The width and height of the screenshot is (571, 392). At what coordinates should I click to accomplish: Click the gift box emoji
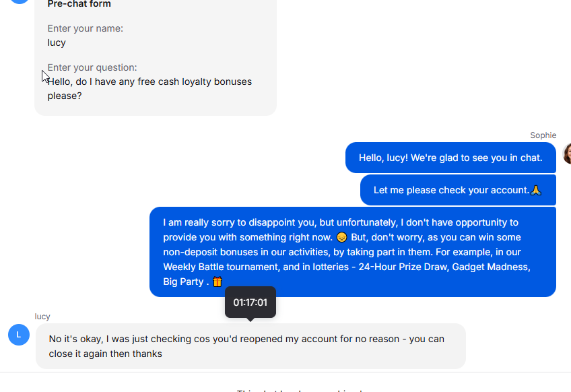click(x=217, y=282)
